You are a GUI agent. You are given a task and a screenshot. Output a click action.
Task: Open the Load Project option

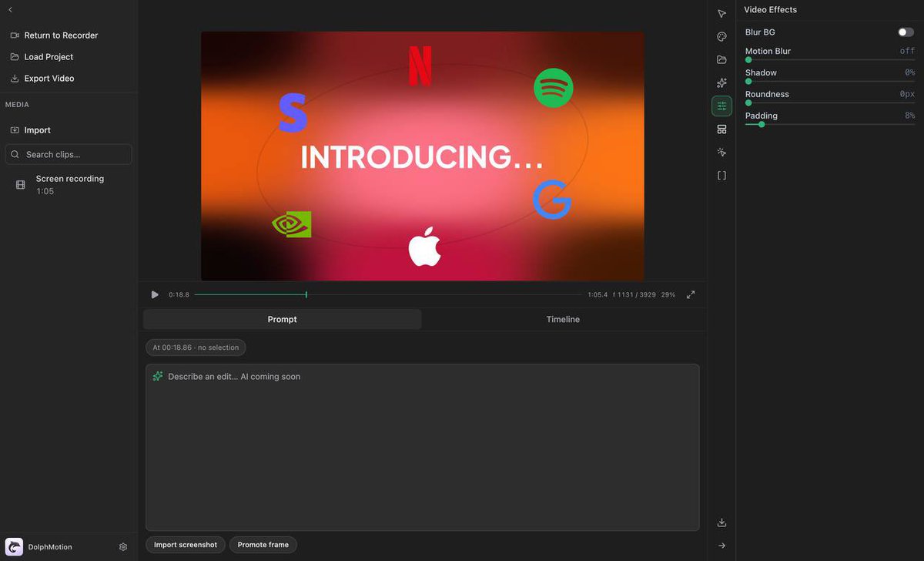(42, 57)
